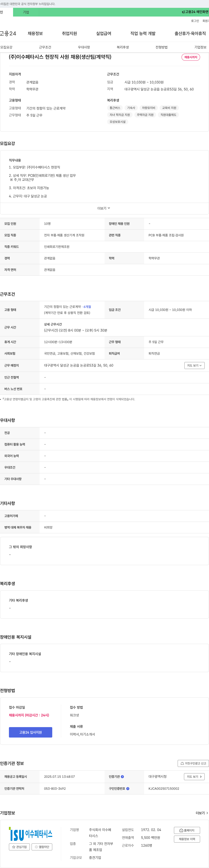Click 인쇄회로기판제조원 keyword cell
Image resolution: width=209 pixels, height=868 pixels.
57,247
